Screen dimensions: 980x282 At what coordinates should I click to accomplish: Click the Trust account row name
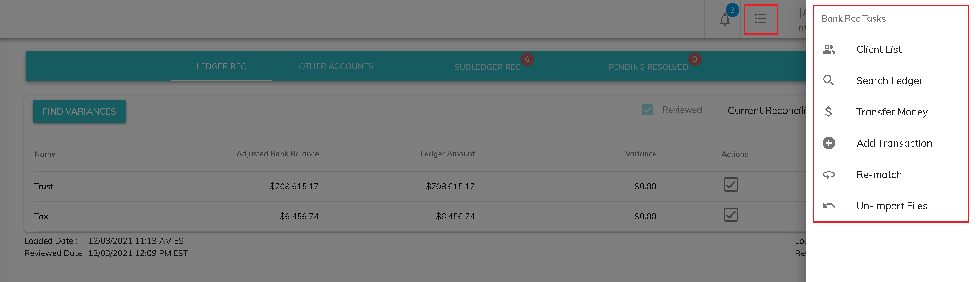click(44, 187)
